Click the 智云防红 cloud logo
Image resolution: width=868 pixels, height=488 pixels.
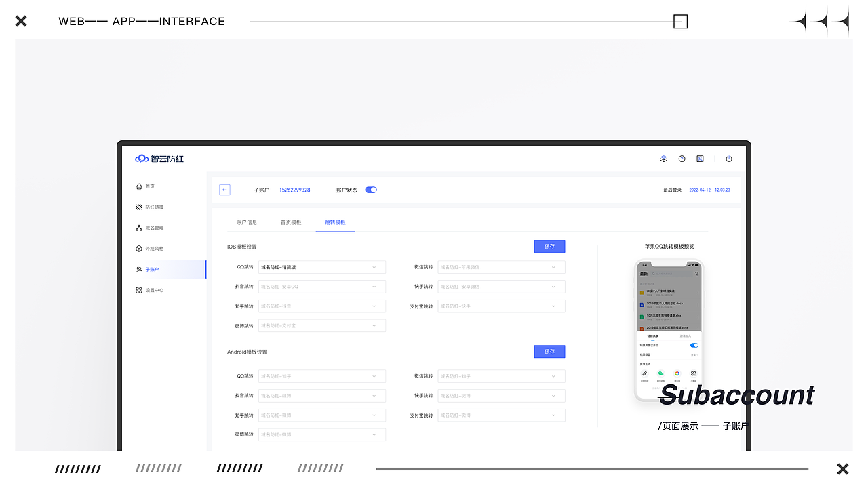coord(159,159)
